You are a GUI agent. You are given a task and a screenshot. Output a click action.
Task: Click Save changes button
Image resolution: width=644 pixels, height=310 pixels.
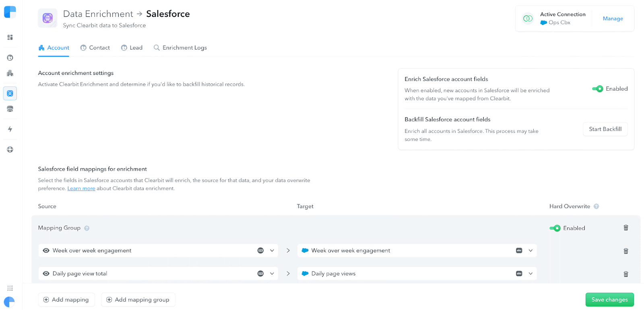(609, 300)
